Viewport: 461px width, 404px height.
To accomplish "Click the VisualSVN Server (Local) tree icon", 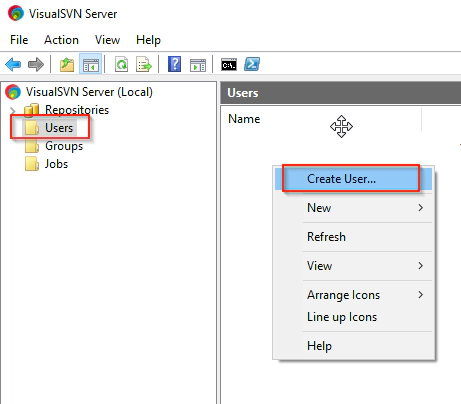I will pyautogui.click(x=13, y=92).
